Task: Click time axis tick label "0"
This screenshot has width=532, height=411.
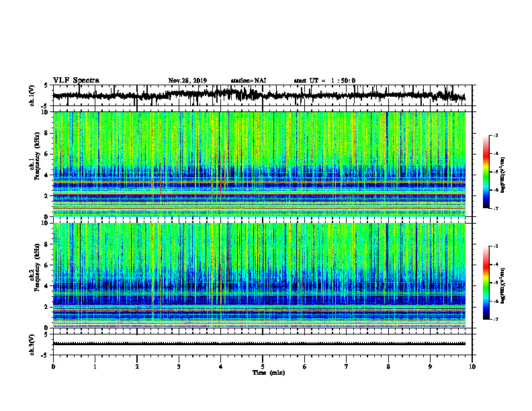Action: coord(53,367)
